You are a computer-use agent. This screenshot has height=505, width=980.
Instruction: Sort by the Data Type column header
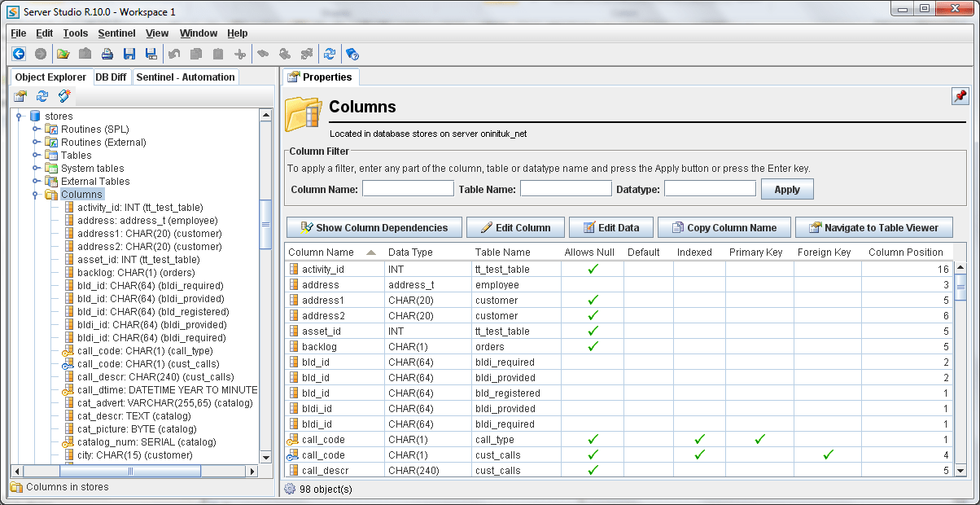pos(410,253)
